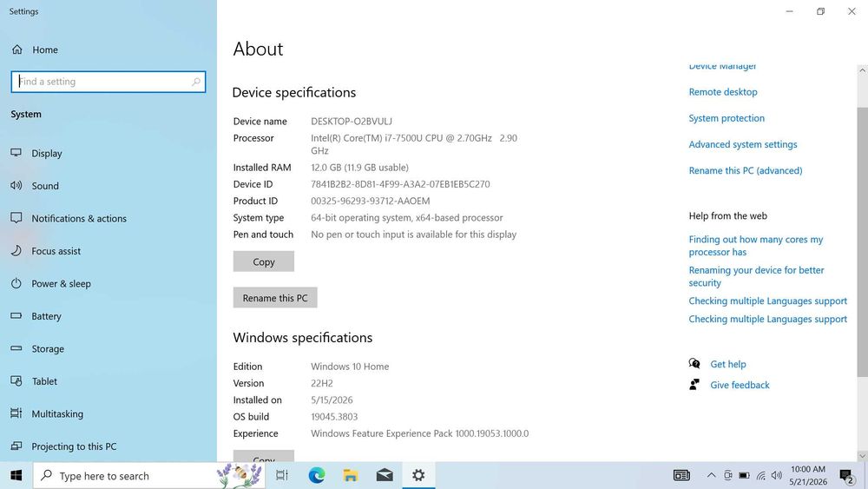Open Renaming your device for better security

pos(756,276)
